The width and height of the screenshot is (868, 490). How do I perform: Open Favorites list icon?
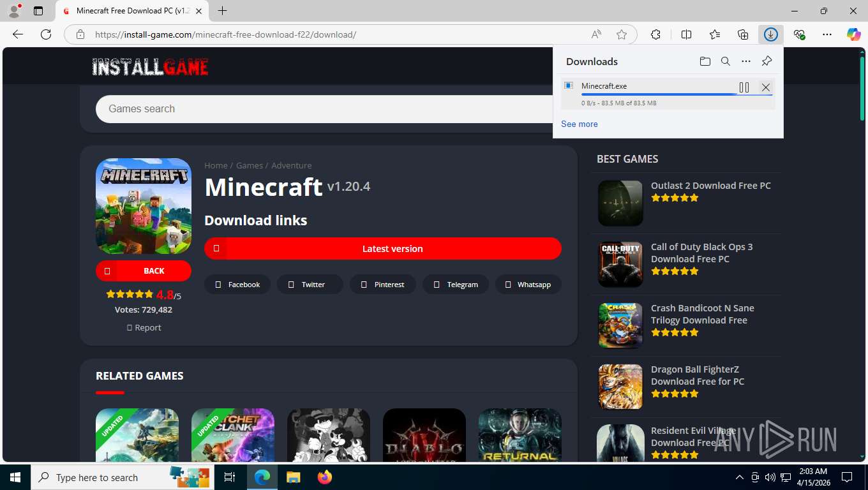715,34
